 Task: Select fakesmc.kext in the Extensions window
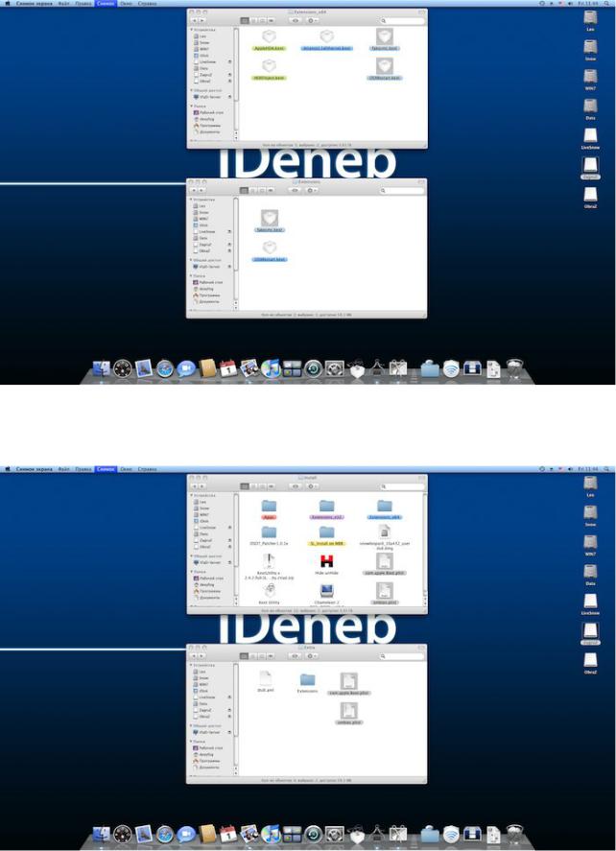[270, 222]
